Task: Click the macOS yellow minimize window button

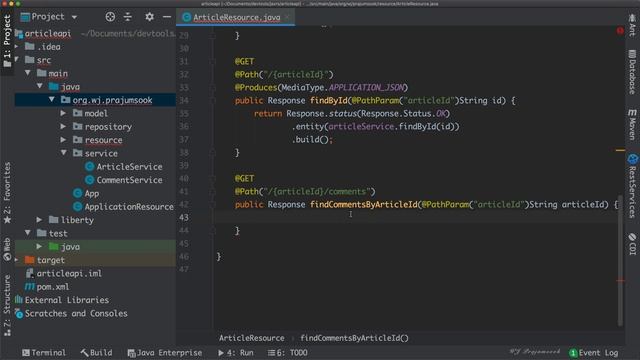Action: click(11, 3)
